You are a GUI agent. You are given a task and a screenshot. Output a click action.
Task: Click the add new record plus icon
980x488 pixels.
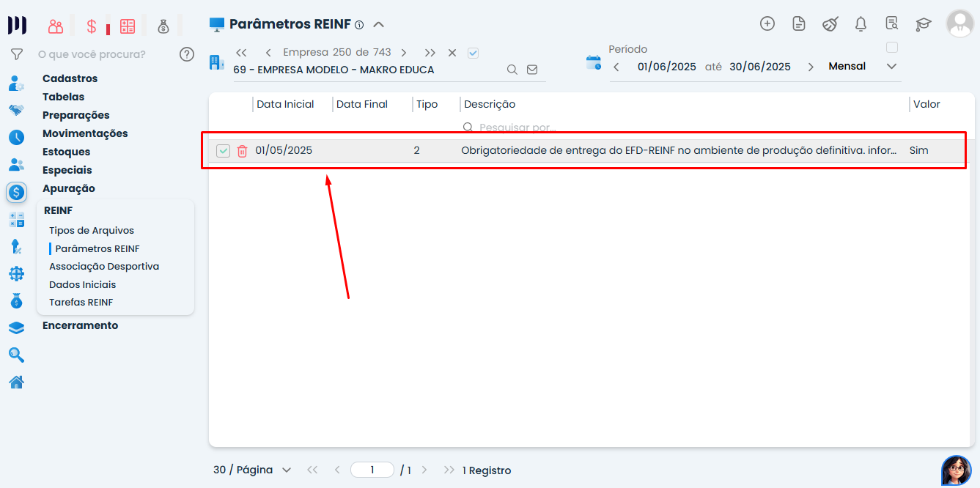[x=767, y=23]
